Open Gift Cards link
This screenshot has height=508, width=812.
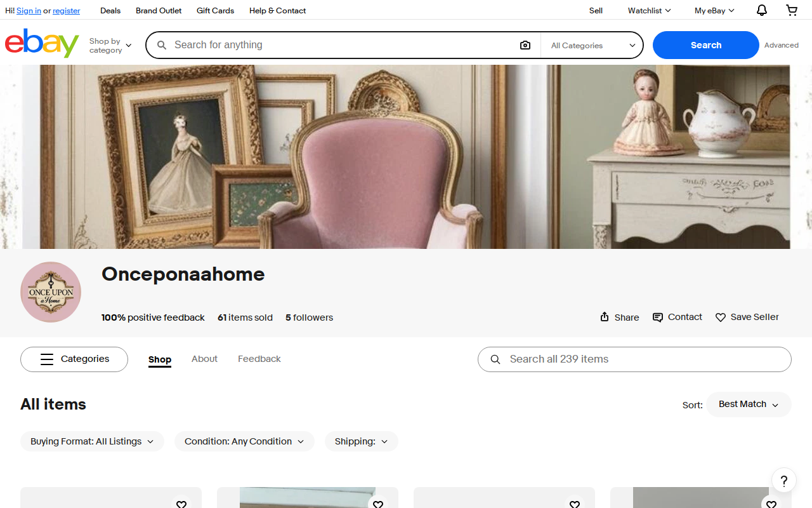tap(215, 10)
